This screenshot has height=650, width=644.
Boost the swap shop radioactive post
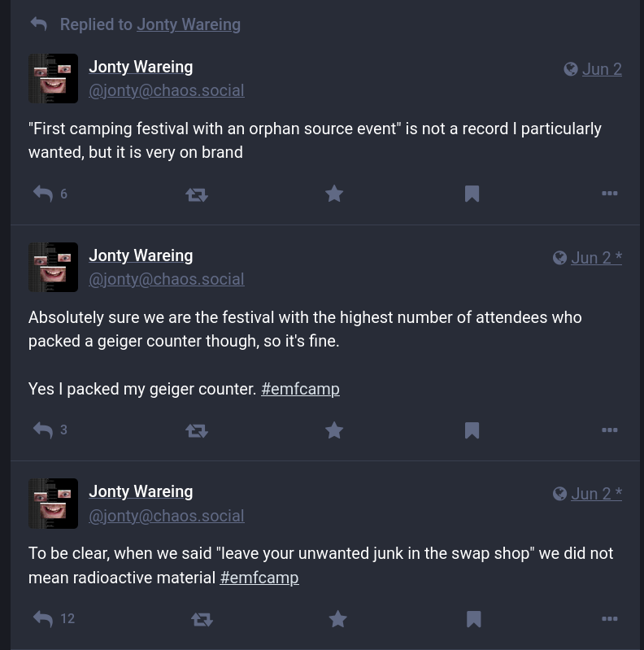pos(202,620)
